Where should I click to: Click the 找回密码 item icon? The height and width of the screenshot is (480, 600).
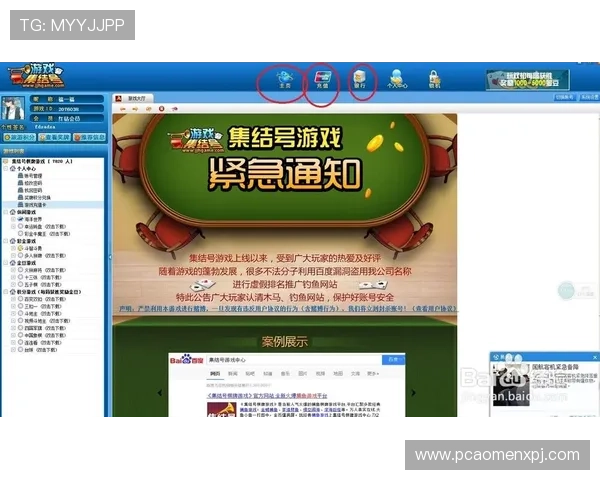(x=21, y=190)
